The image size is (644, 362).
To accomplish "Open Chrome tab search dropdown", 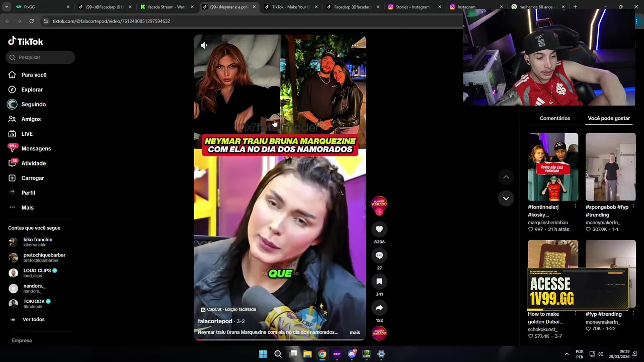I will pyautogui.click(x=6, y=7).
